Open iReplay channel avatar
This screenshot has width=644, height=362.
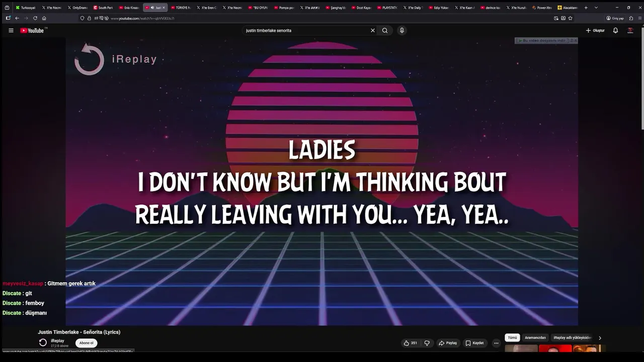click(x=43, y=342)
